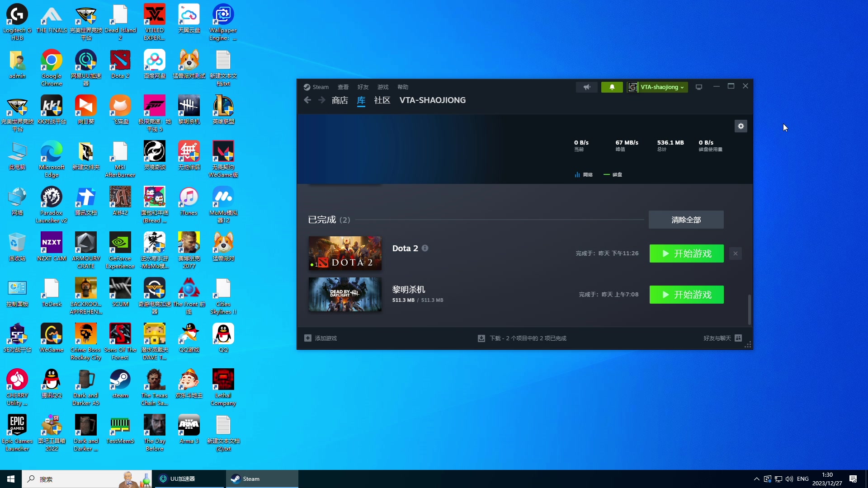This screenshot has height=488, width=868.
Task: Select Arma 3 desktop icon
Action: (189, 430)
